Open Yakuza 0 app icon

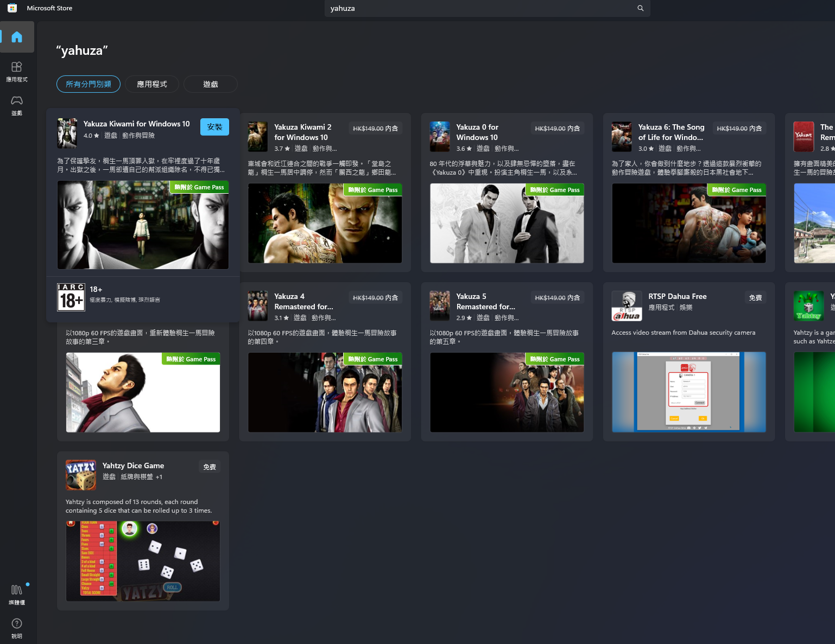(x=440, y=137)
